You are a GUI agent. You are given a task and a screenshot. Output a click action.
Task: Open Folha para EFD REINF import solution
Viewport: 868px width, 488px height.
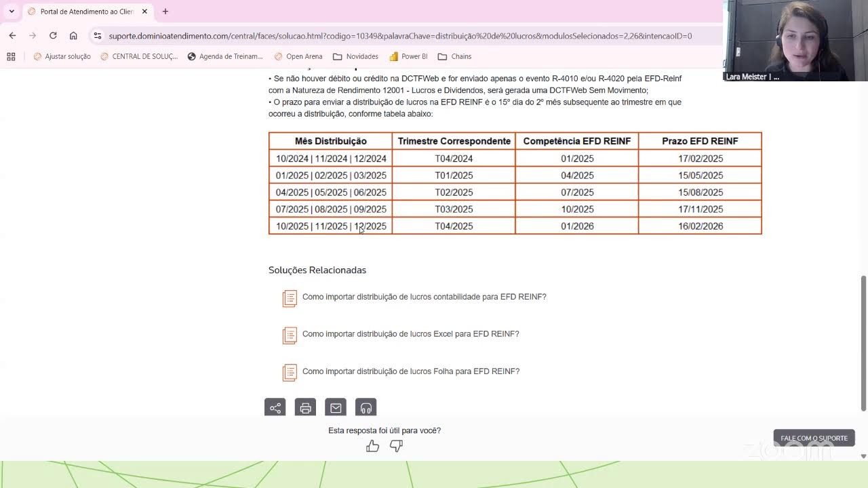[x=411, y=371]
